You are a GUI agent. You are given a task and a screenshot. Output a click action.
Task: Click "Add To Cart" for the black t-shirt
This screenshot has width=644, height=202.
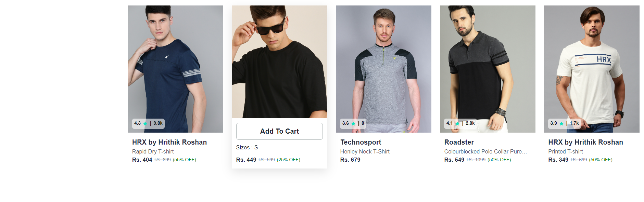pos(279,131)
